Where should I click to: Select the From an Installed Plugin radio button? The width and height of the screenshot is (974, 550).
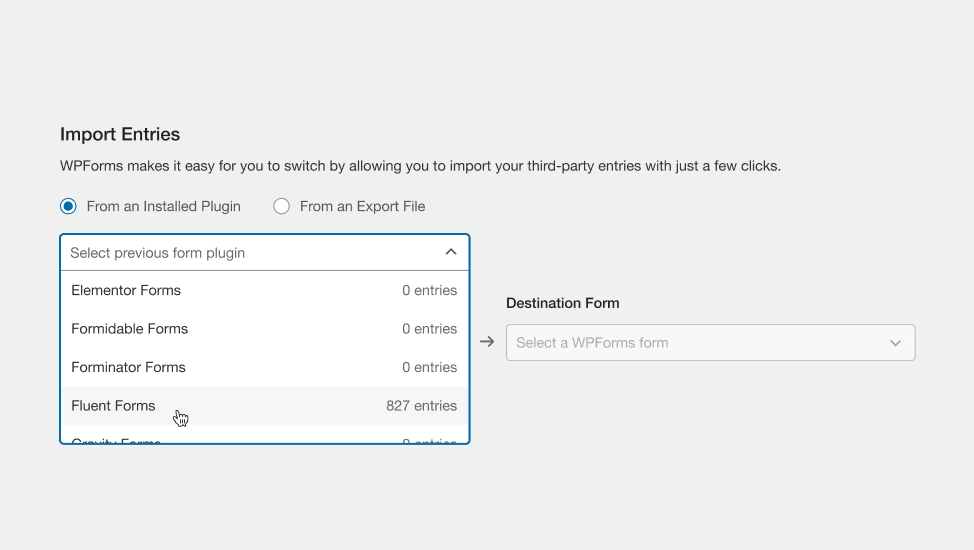68,206
